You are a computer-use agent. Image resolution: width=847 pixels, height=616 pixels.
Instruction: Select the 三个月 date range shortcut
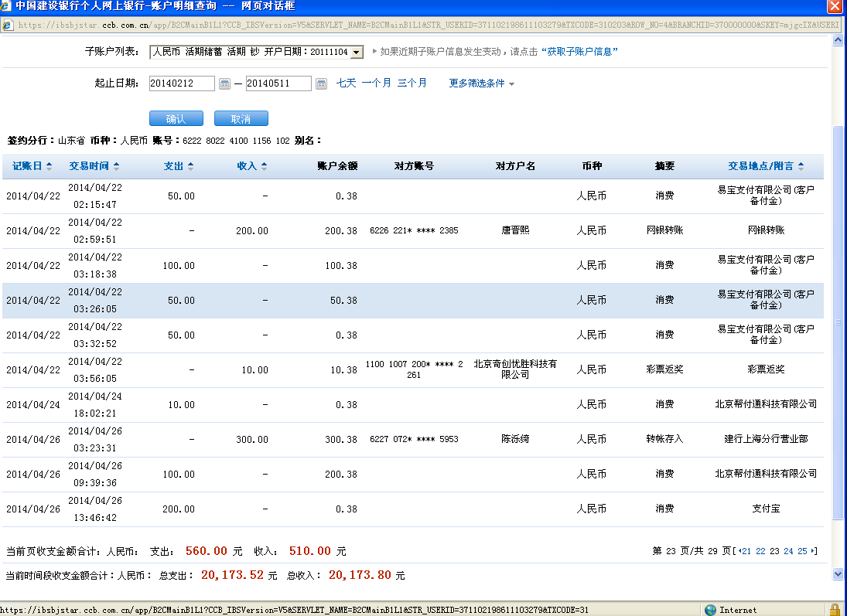point(412,83)
